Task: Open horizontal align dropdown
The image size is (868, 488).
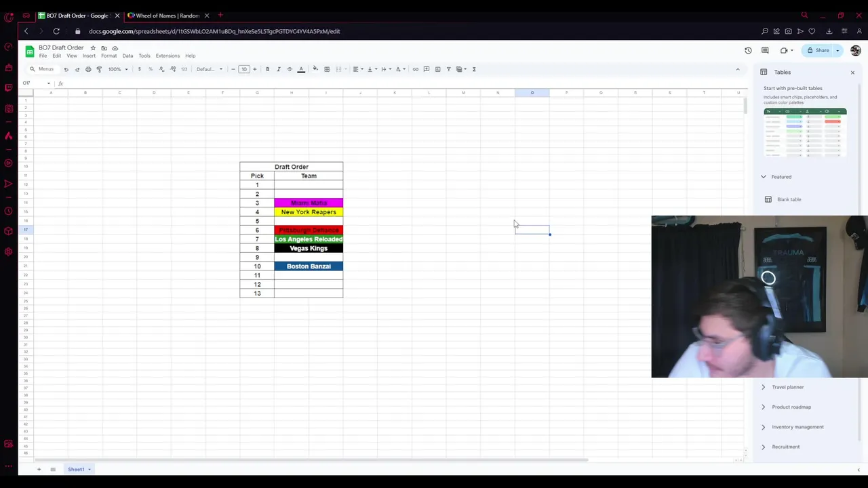Action: click(357, 69)
